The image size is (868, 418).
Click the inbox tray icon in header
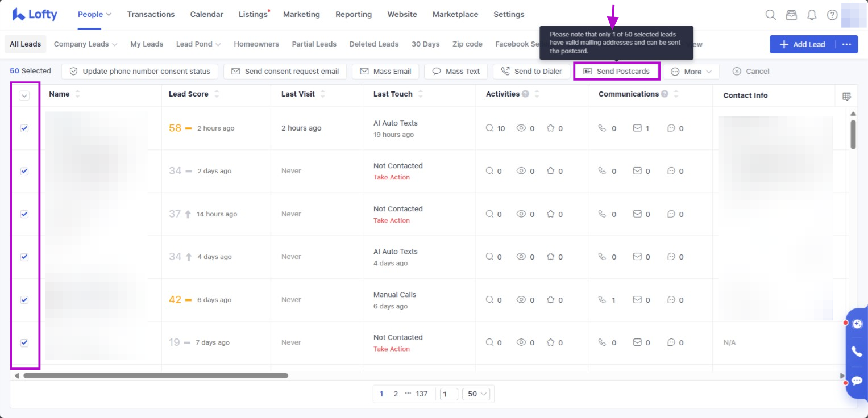tap(791, 15)
